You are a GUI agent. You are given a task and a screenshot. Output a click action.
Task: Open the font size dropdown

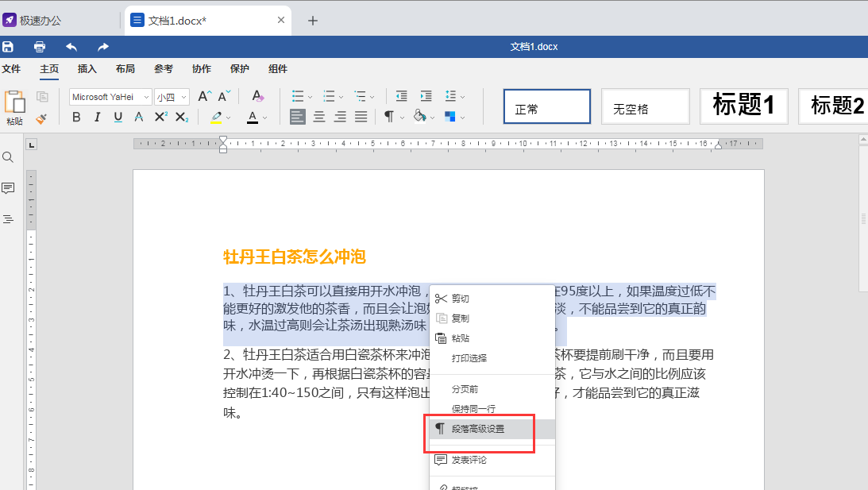(x=183, y=97)
